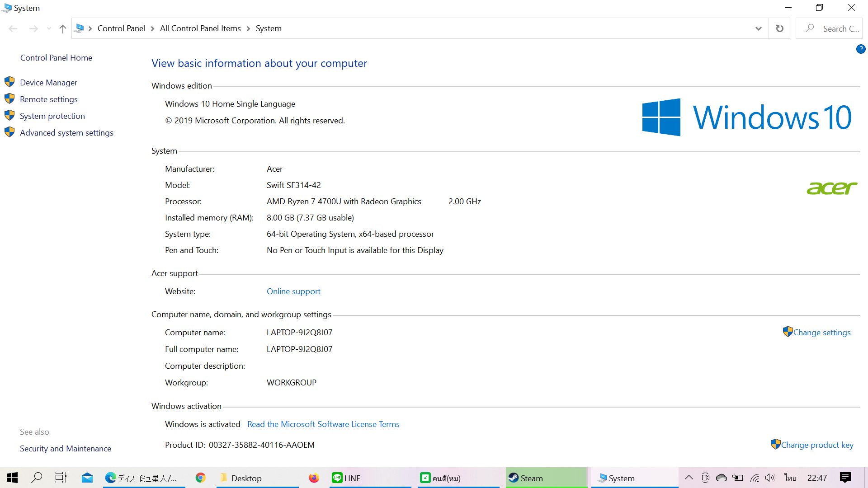Switch to the Edge browser taskbar window
This screenshot has height=488, width=868.
pyautogui.click(x=144, y=478)
